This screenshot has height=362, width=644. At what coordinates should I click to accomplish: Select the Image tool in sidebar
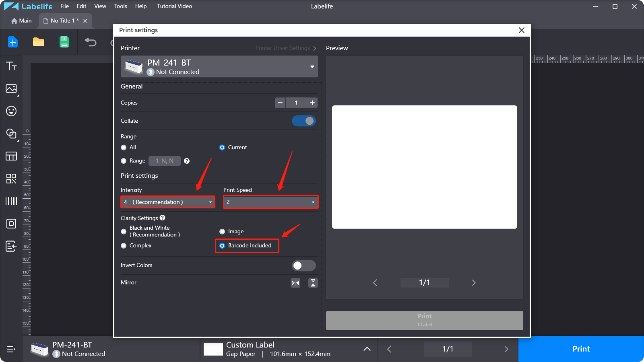coord(11,88)
